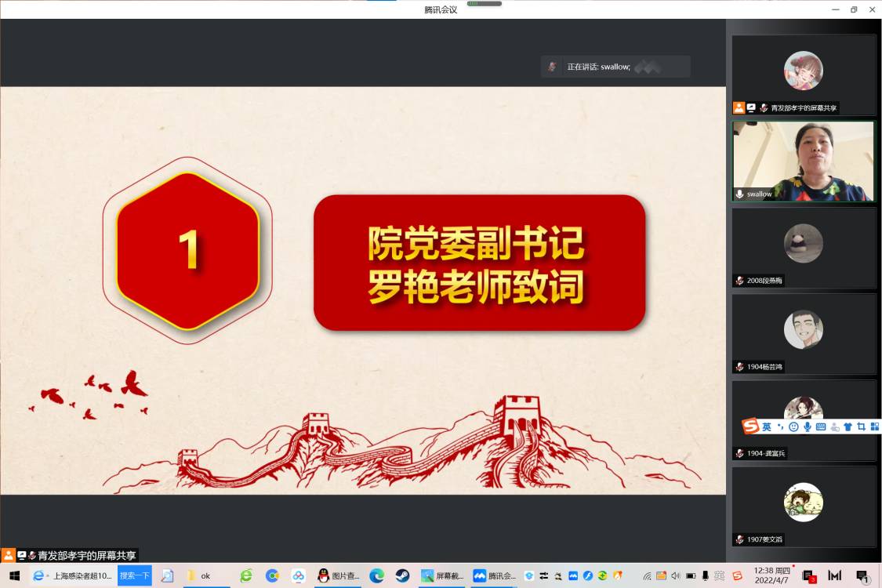Open the Windows Start menu
882x588 pixels.
pos(14,575)
